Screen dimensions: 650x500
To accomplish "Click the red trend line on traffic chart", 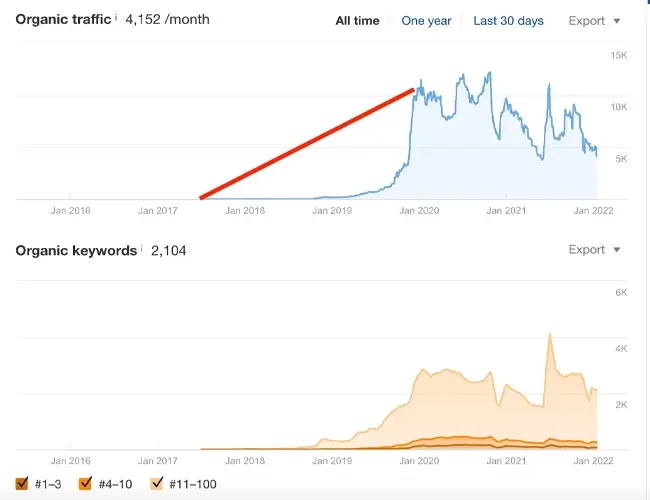I will pos(307,144).
